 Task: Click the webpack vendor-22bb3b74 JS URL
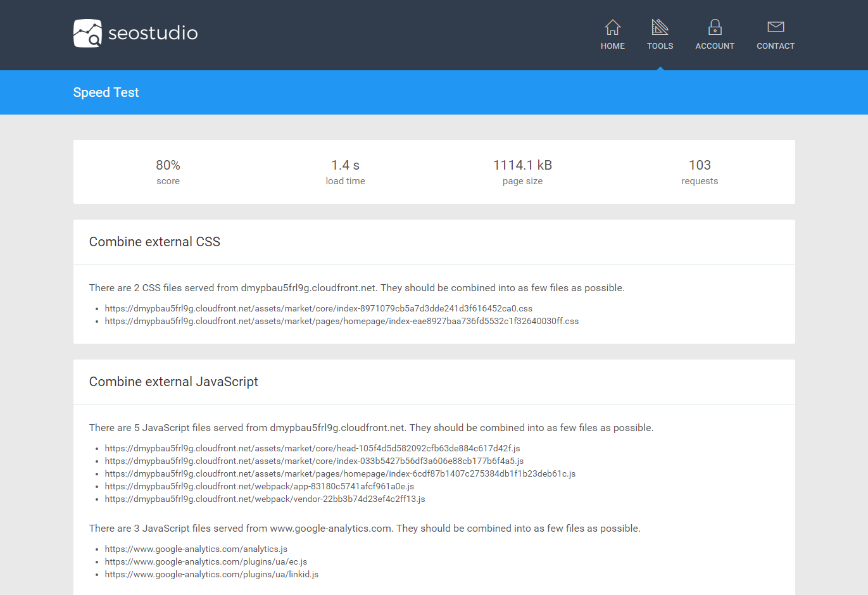(x=265, y=499)
